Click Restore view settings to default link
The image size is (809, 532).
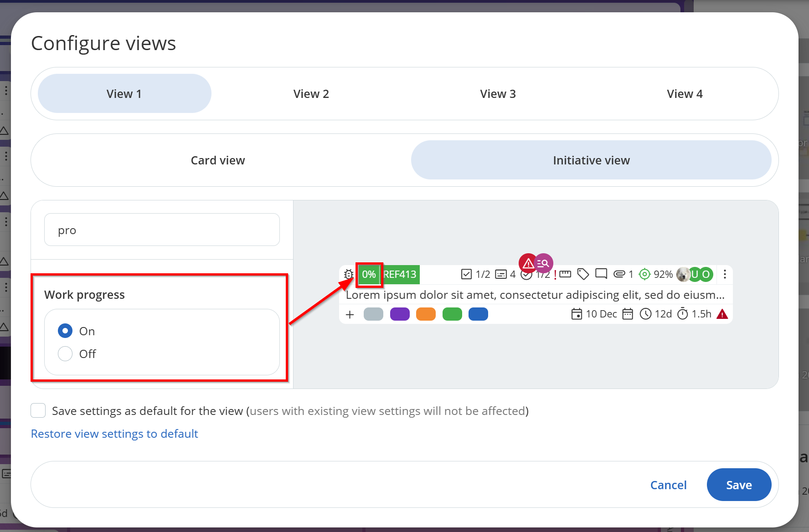tap(114, 434)
